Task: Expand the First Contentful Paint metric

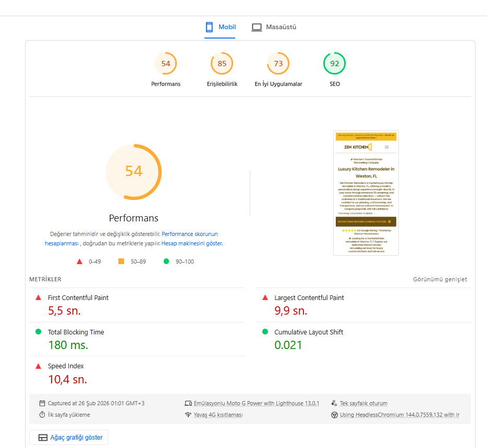Action: pyautogui.click(x=78, y=298)
